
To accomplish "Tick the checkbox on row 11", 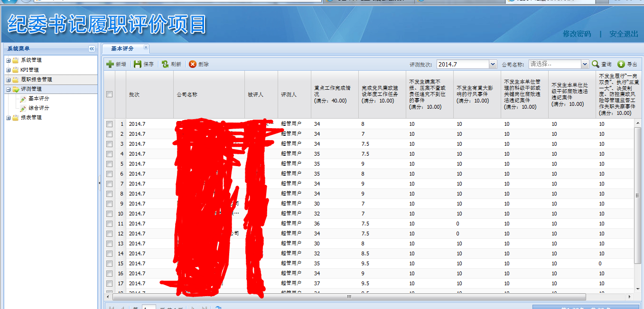I will pos(110,224).
